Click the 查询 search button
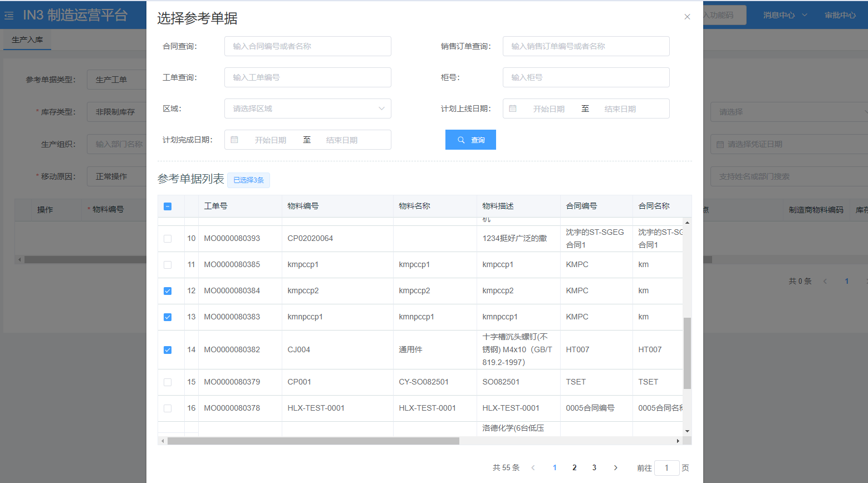Screen dimensions: 868x483 (x=470, y=140)
